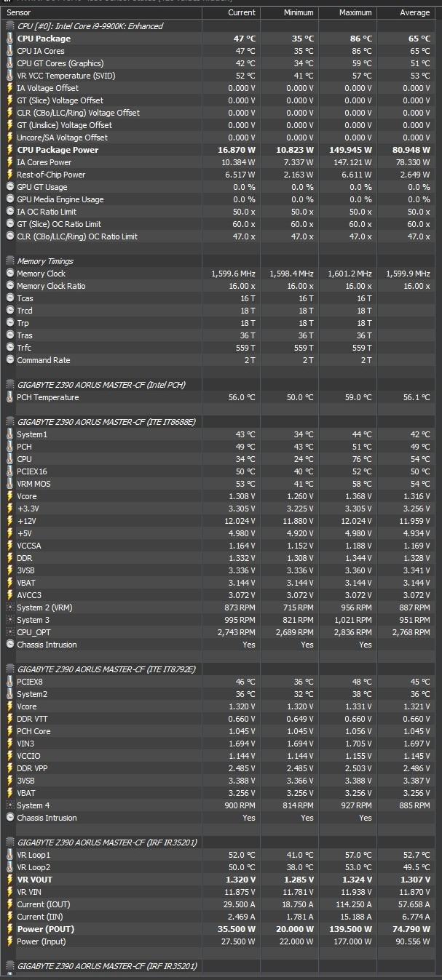
Task: Click the PCH Temperature thermometer icon
Action: 9,397
